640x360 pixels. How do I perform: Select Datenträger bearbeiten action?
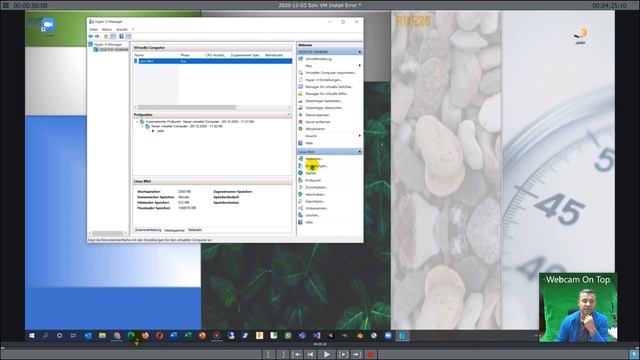point(324,101)
